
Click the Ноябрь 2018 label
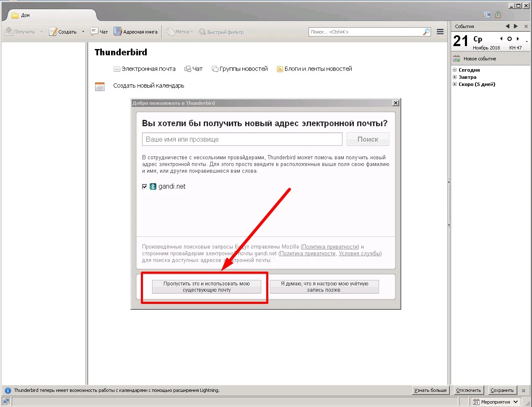click(x=486, y=48)
